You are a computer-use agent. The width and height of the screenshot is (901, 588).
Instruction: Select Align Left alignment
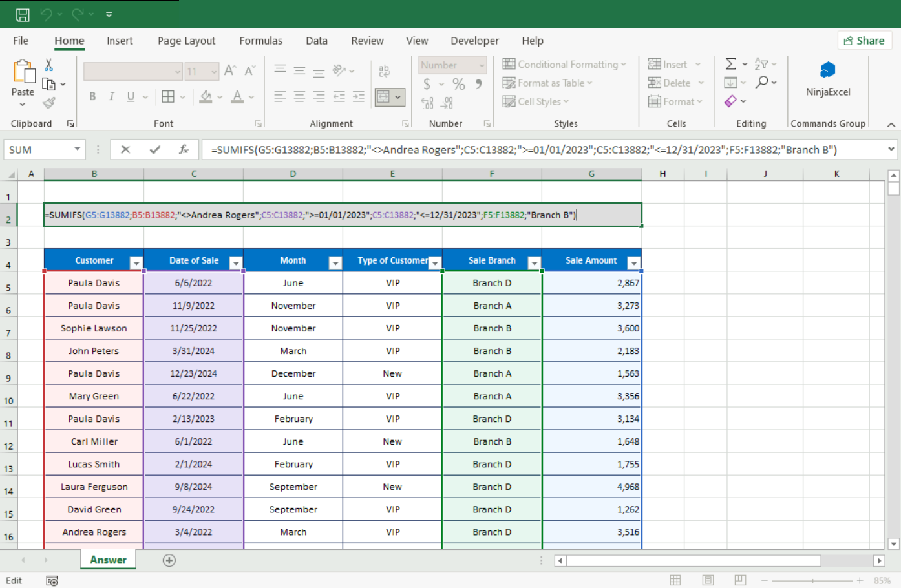click(280, 97)
